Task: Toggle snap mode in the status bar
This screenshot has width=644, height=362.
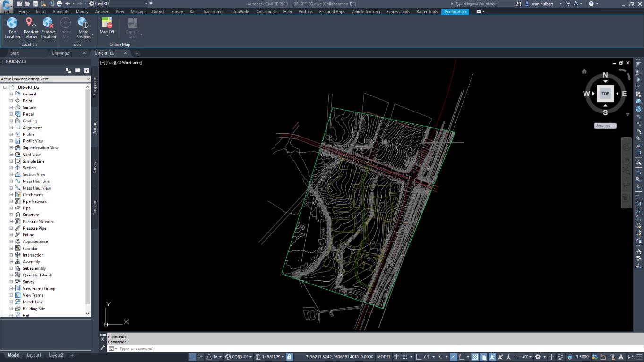Action: (404, 357)
